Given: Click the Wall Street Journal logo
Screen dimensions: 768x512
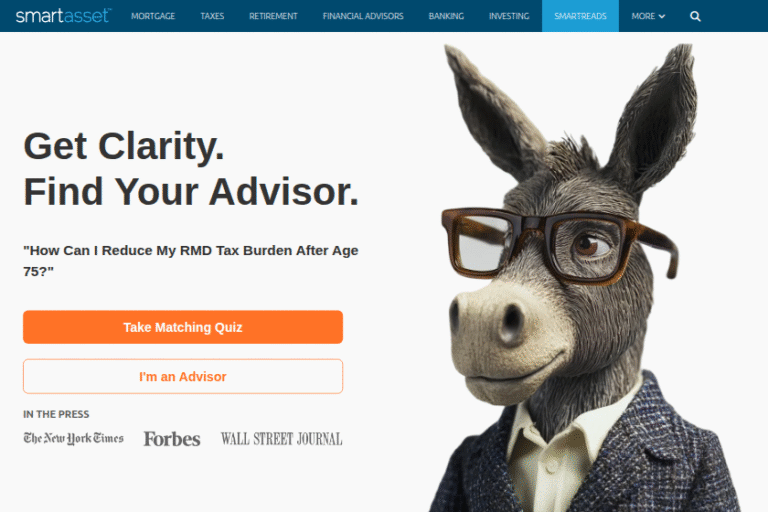Looking at the screenshot, I should tap(281, 439).
